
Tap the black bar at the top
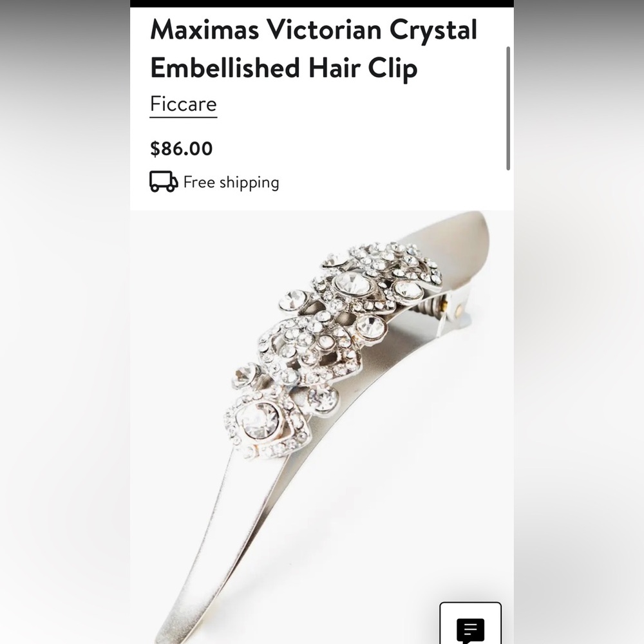[322, 3]
